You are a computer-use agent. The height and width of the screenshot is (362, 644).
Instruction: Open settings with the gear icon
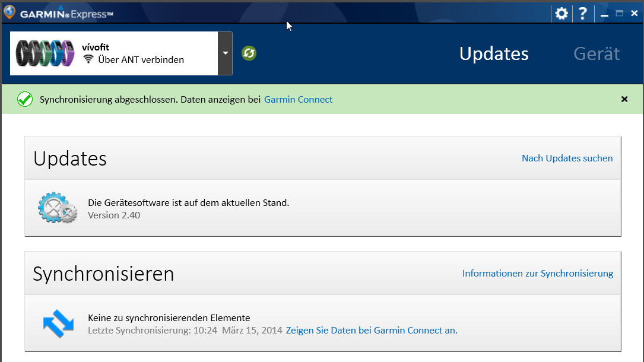pos(561,13)
